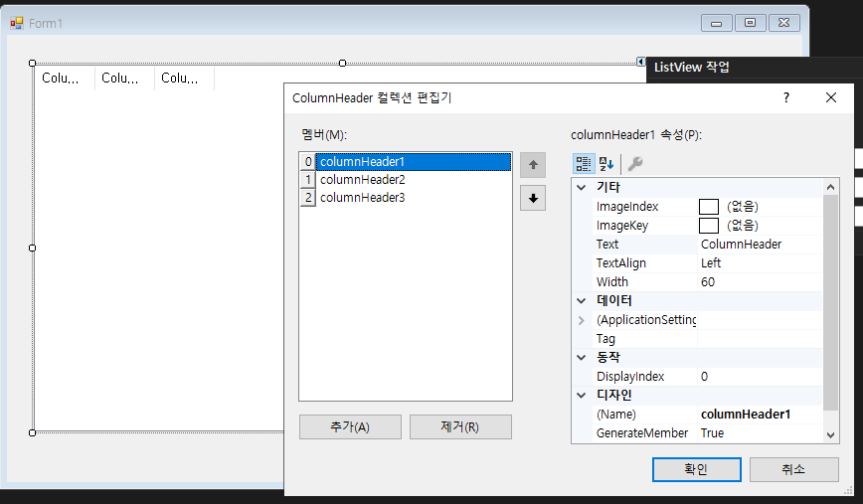The width and height of the screenshot is (863, 504).
Task: Click the third Colu... header in ListView
Action: tap(184, 79)
